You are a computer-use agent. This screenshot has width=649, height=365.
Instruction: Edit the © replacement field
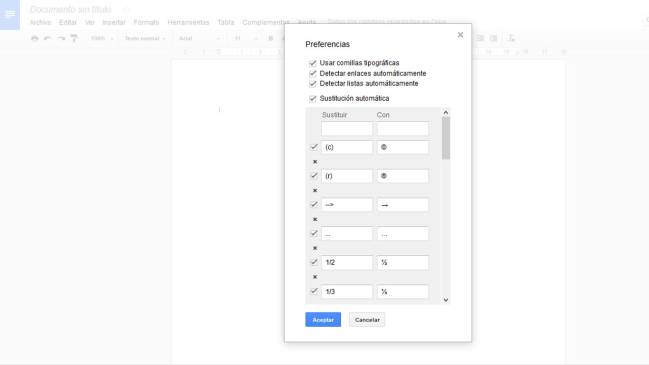(403, 147)
